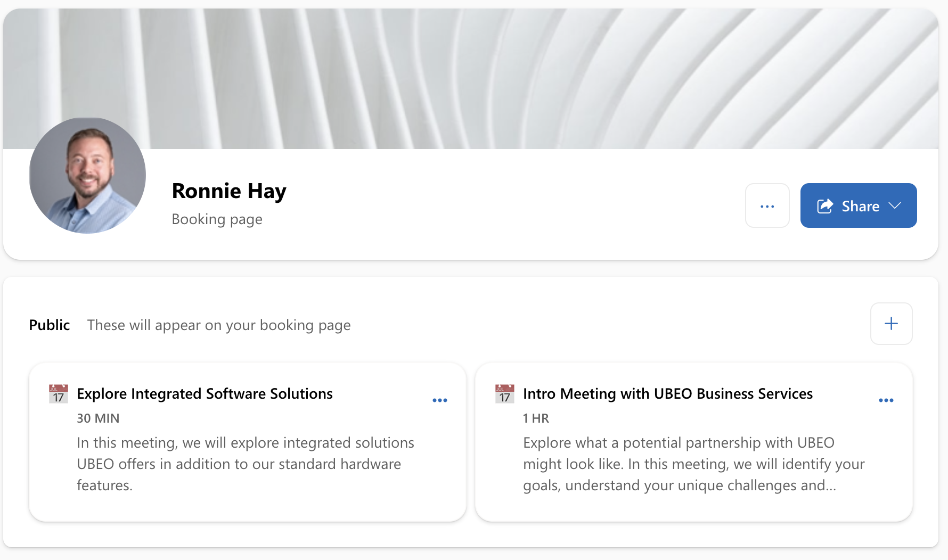Click description of Intro Meeting with UBEO
This screenshot has width=948, height=560.
point(694,464)
